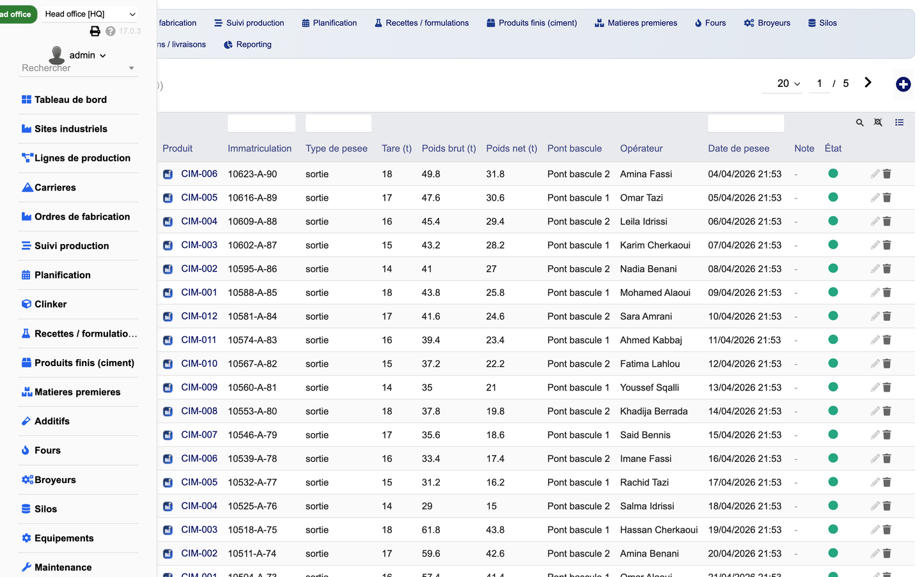Open the Rechercher search dropdown
Image resolution: width=924 pixels, height=577 pixels.
click(78, 68)
